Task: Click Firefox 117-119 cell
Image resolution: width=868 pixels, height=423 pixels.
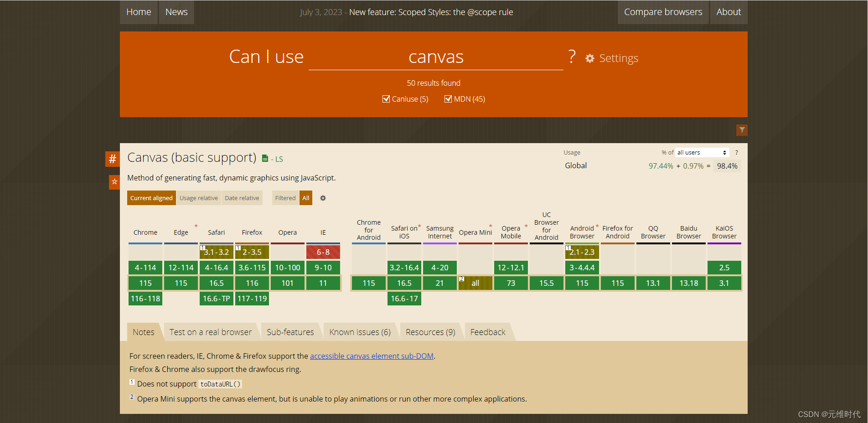Action: (252, 299)
